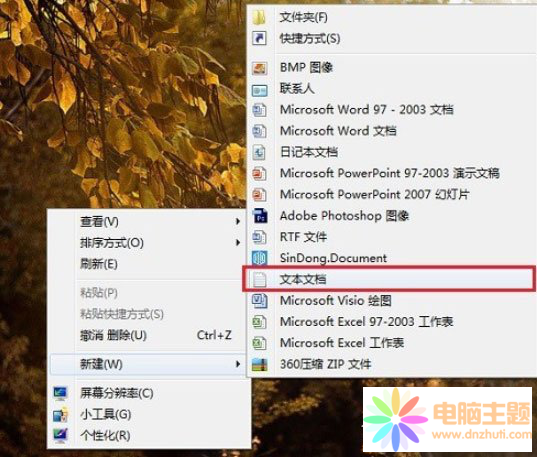Click the 个性化(R) icon
The height and width of the screenshot is (457, 537).
(x=61, y=435)
